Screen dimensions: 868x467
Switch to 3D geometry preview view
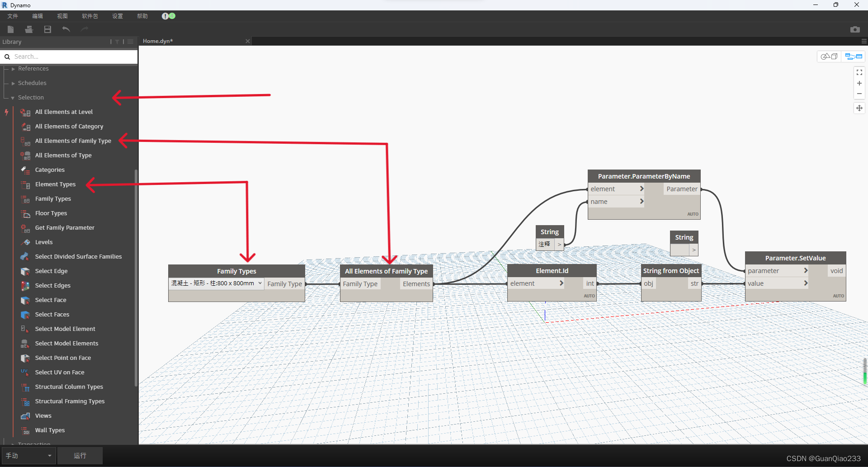pos(830,56)
